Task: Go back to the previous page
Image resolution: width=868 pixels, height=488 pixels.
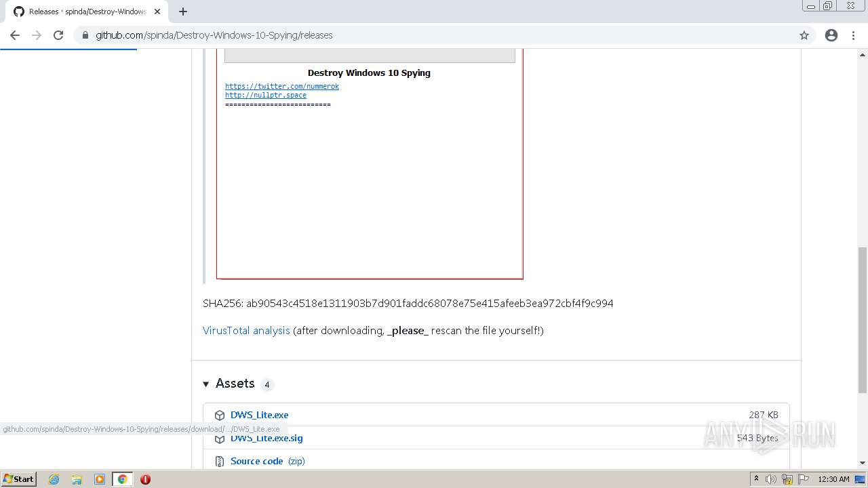Action: (15, 35)
